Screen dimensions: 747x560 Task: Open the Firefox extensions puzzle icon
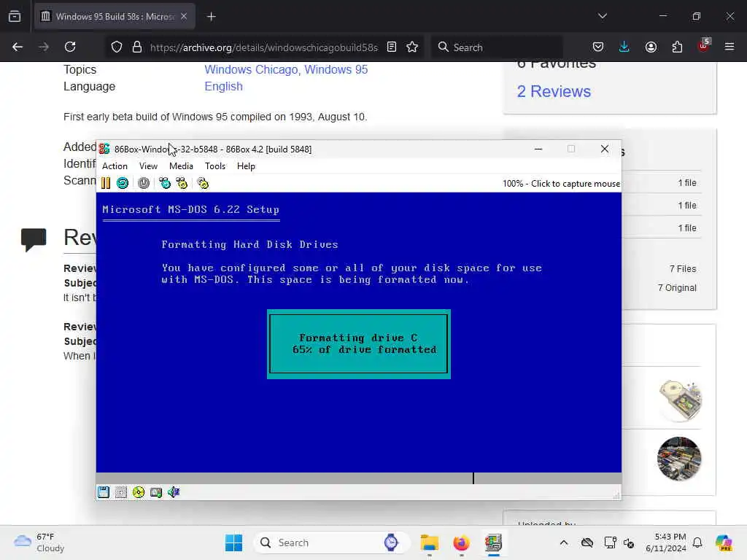coord(677,47)
